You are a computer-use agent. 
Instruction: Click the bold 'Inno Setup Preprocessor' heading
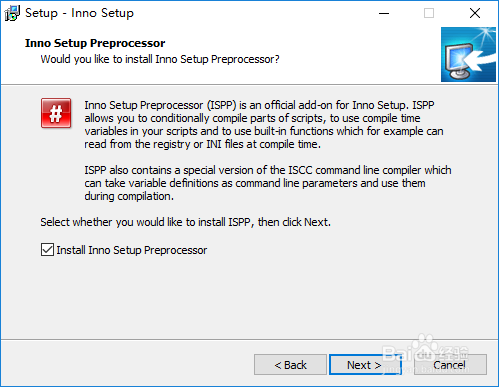tap(95, 43)
